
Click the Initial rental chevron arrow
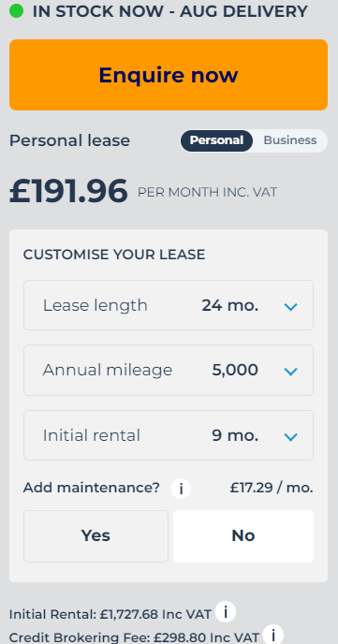[x=291, y=437]
